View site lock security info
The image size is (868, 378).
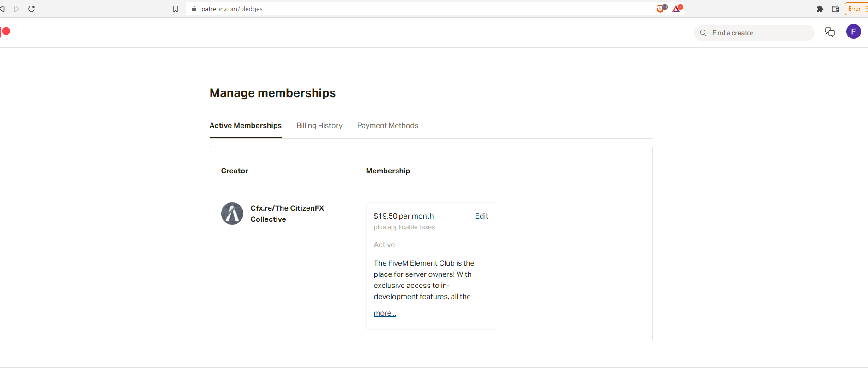tap(194, 9)
